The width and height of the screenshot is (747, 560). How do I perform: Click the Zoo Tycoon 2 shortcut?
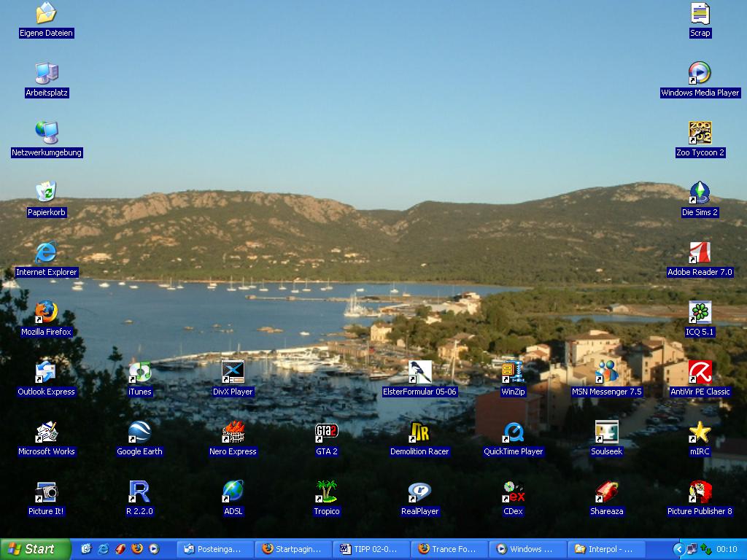(x=700, y=133)
